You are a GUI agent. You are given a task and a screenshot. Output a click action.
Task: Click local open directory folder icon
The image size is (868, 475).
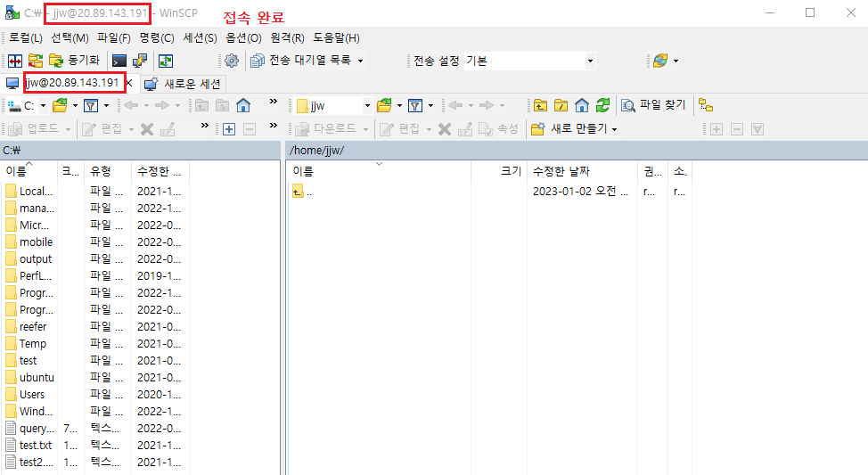click(x=60, y=105)
